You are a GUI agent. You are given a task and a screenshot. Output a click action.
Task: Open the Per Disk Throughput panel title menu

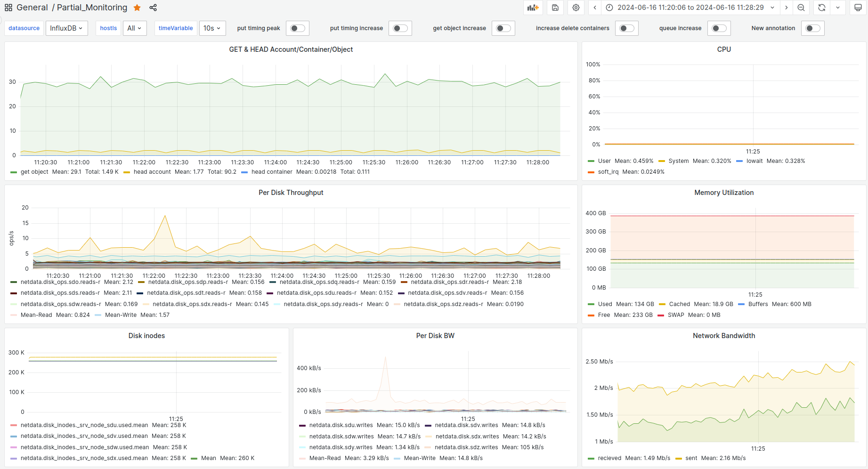click(x=291, y=193)
